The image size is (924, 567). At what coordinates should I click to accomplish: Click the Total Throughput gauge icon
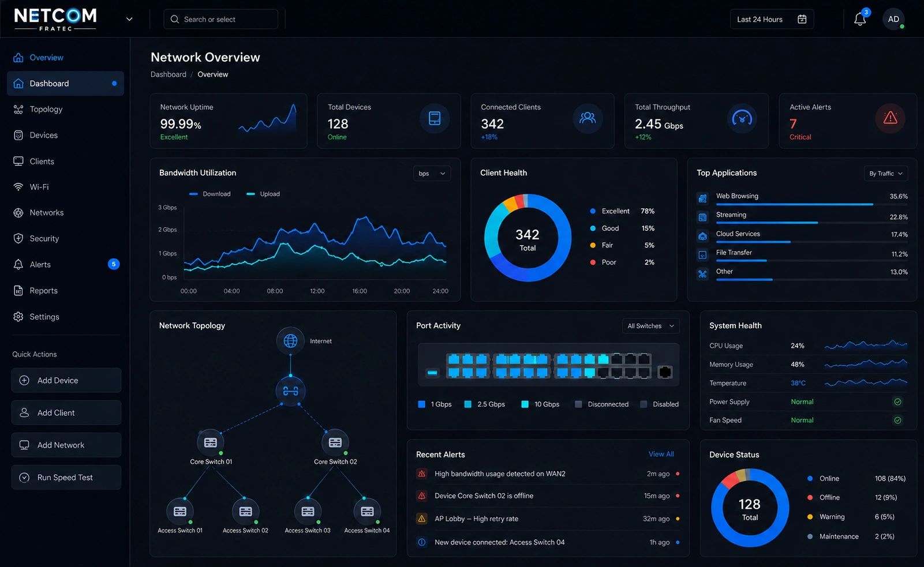point(742,118)
